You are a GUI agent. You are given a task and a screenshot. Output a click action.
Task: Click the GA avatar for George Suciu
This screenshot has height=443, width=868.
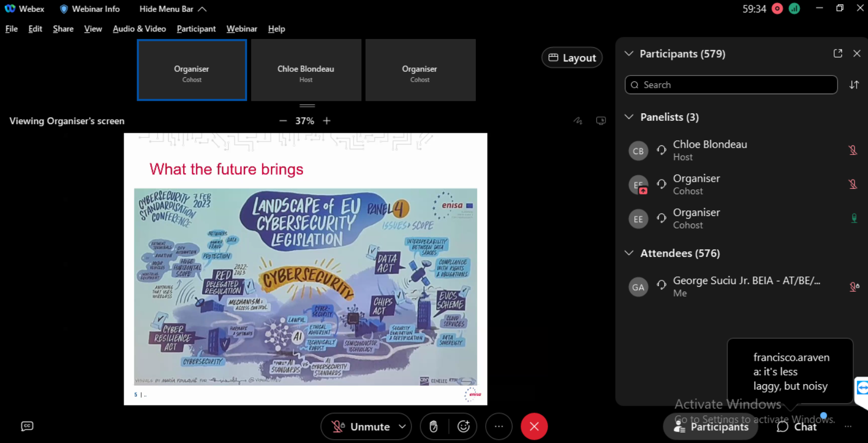click(x=638, y=287)
